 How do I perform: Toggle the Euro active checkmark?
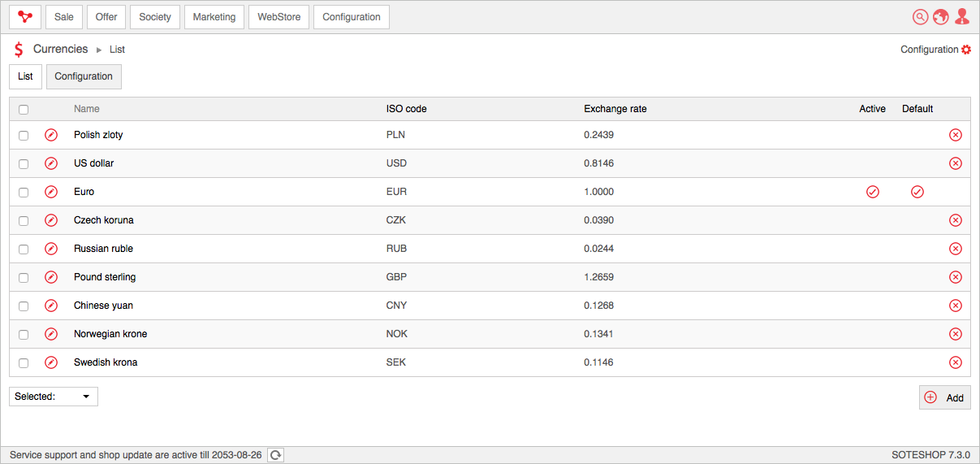(x=873, y=192)
